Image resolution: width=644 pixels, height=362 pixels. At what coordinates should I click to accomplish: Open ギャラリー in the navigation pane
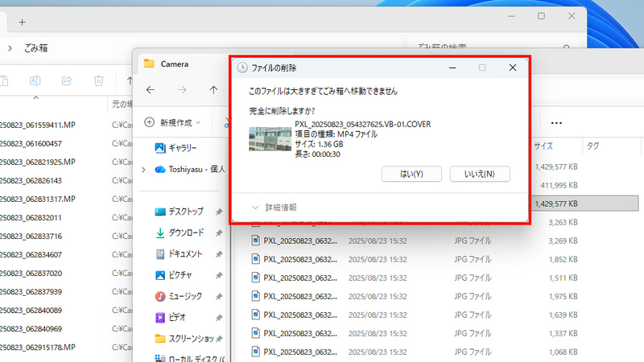click(x=175, y=148)
